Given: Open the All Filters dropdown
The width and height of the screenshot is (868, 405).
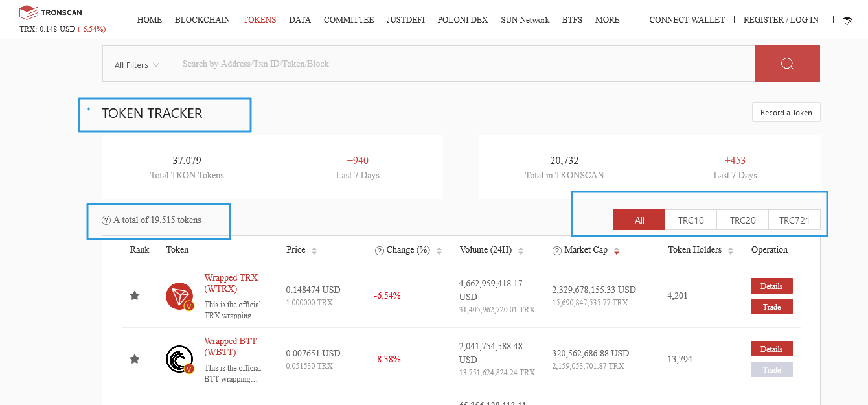Looking at the screenshot, I should tap(137, 64).
